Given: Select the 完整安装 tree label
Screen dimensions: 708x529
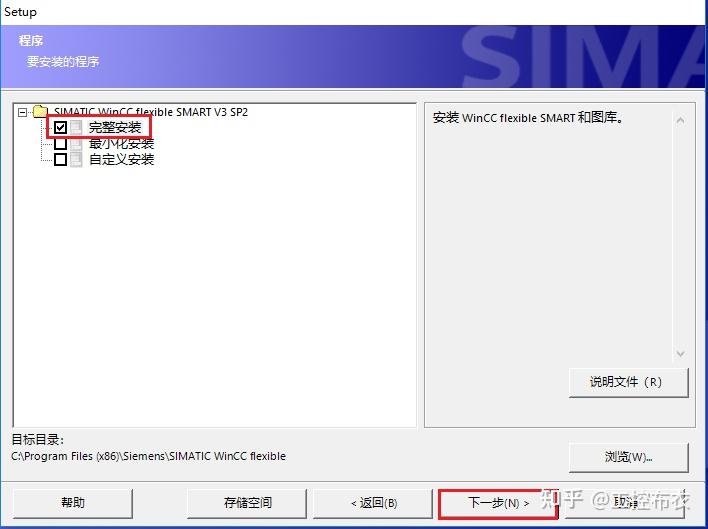Looking at the screenshot, I should pyautogui.click(x=115, y=128).
